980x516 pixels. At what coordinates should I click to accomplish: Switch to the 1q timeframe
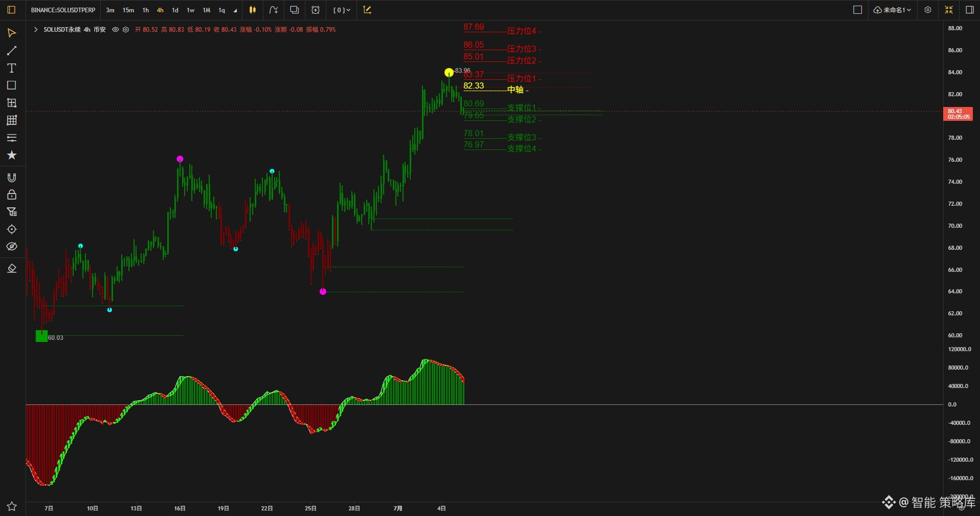point(221,10)
